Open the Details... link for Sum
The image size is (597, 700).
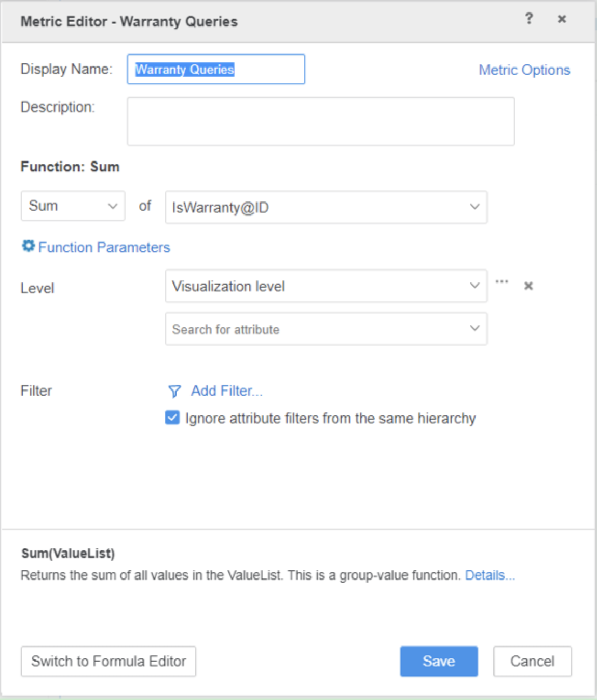click(490, 575)
